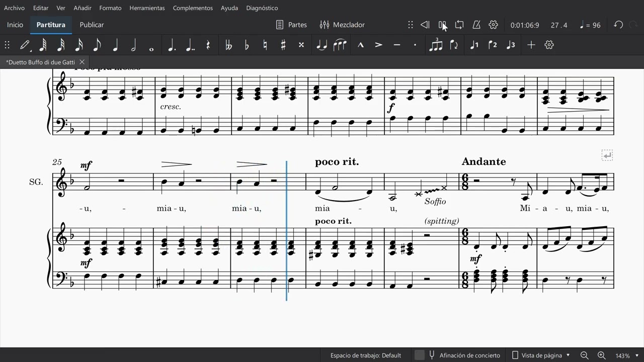Click the plus icon in the note toolbar
Image resolution: width=644 pixels, height=362 pixels.
click(531, 45)
